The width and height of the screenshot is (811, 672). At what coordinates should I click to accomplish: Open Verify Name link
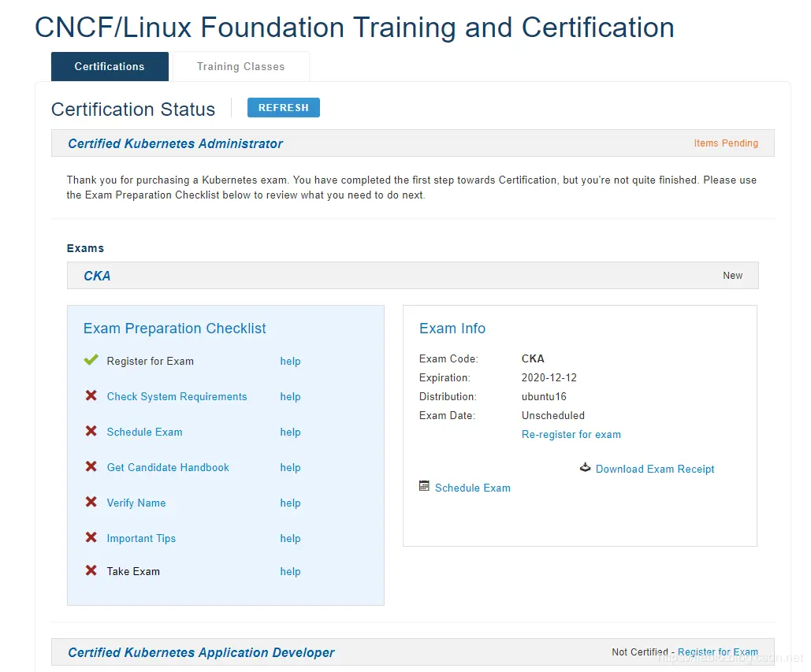pyautogui.click(x=136, y=503)
